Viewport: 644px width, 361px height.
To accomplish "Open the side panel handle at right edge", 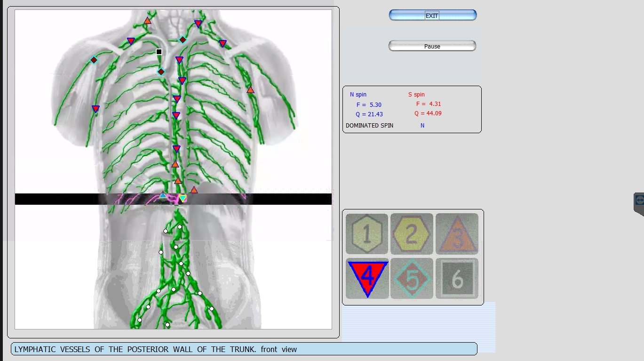I will pyautogui.click(x=639, y=201).
